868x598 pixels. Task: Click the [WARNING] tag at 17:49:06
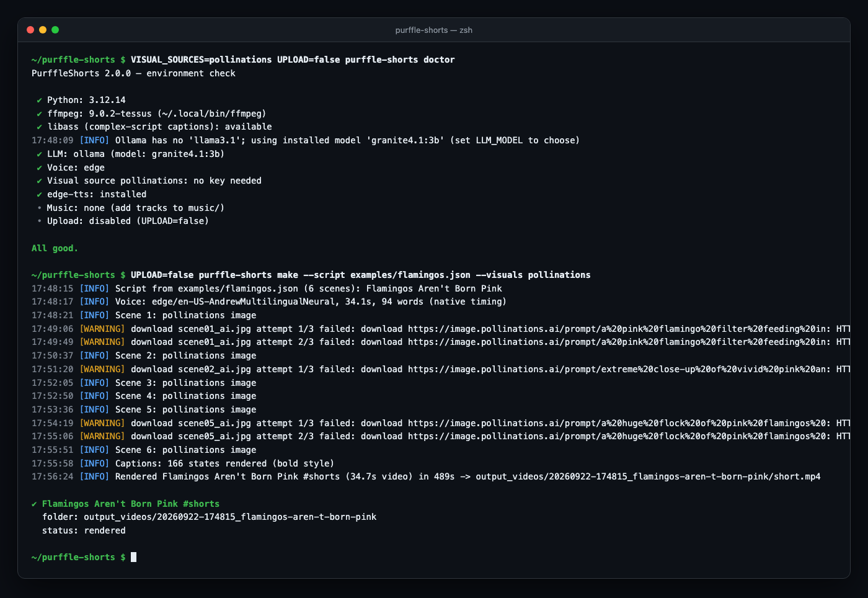tap(102, 329)
